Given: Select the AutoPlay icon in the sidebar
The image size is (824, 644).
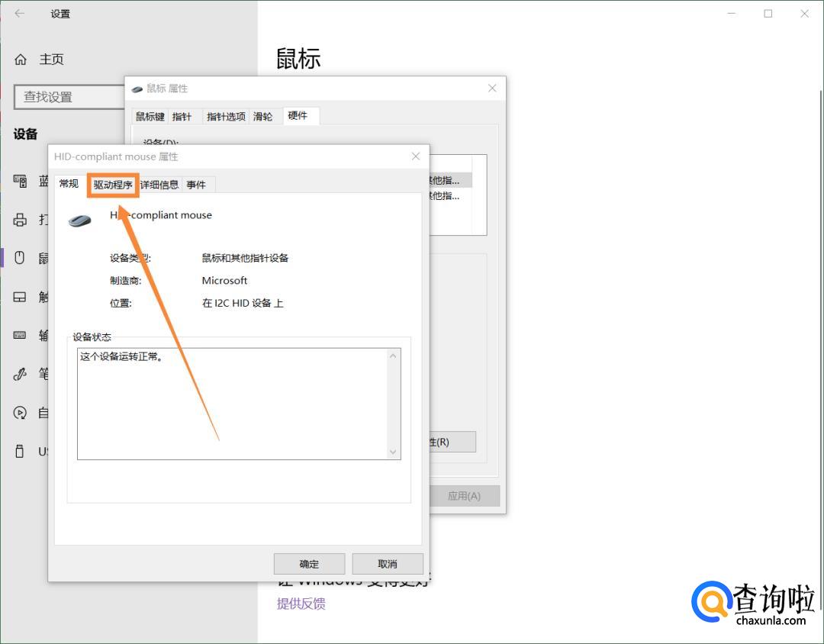Looking at the screenshot, I should click(21, 413).
